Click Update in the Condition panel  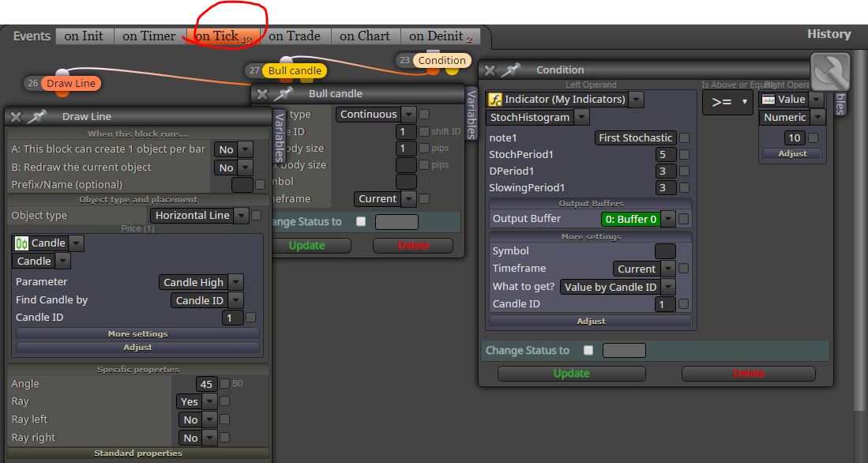coord(571,373)
